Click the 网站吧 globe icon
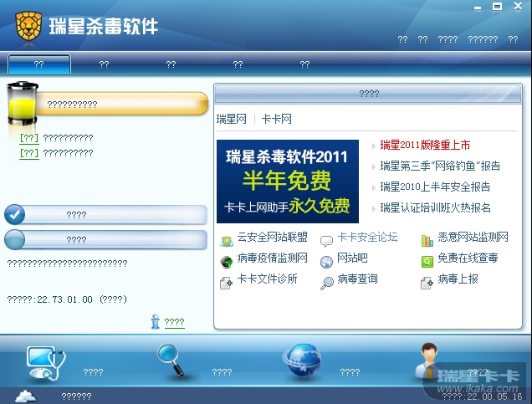The image size is (532, 404). 326,262
